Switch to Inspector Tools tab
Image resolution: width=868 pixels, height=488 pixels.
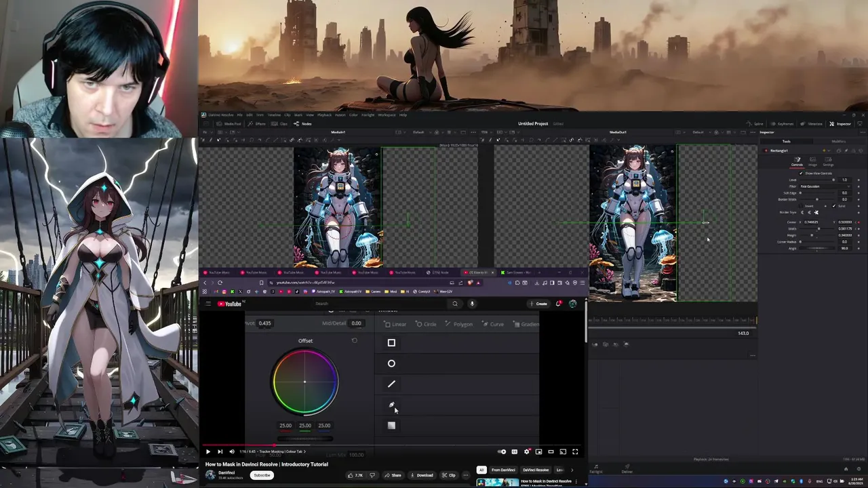pyautogui.click(x=787, y=141)
